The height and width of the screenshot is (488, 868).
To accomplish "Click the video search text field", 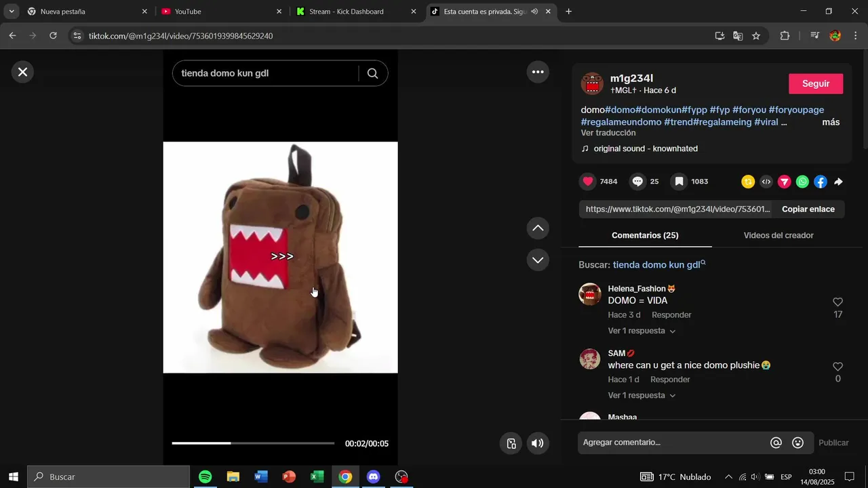I will (x=264, y=73).
